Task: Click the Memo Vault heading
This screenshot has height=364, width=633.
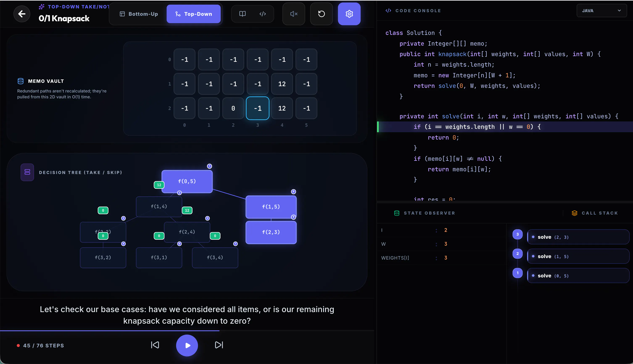Action: click(46, 81)
